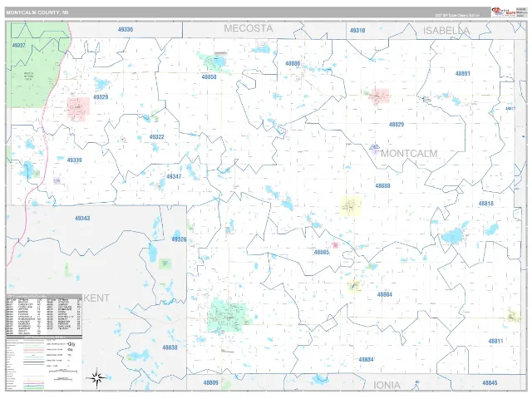Click the pink city area above 48829
The width and height of the screenshot is (532, 399).
click(x=380, y=96)
